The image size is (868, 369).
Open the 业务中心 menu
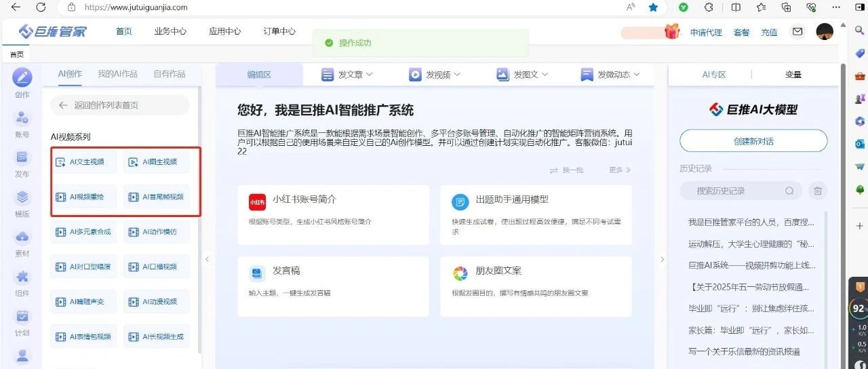pos(170,31)
